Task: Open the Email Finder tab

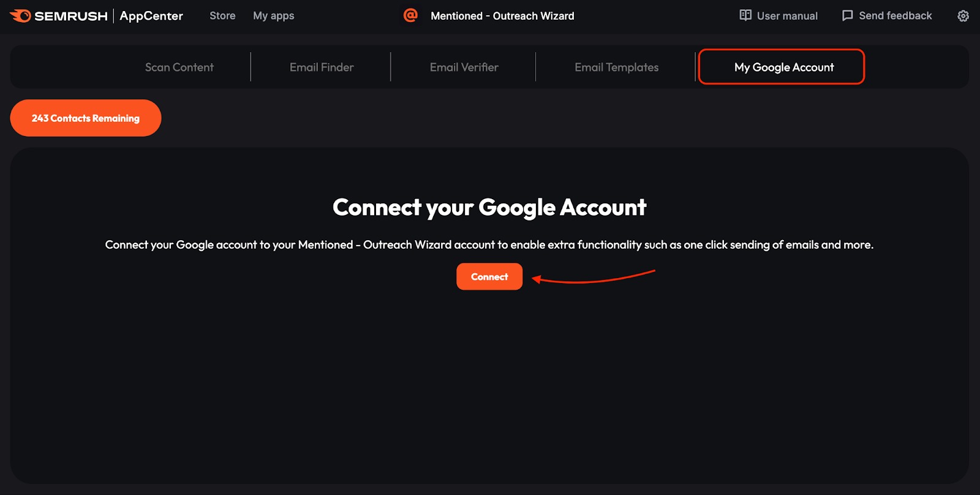Action: (x=321, y=67)
